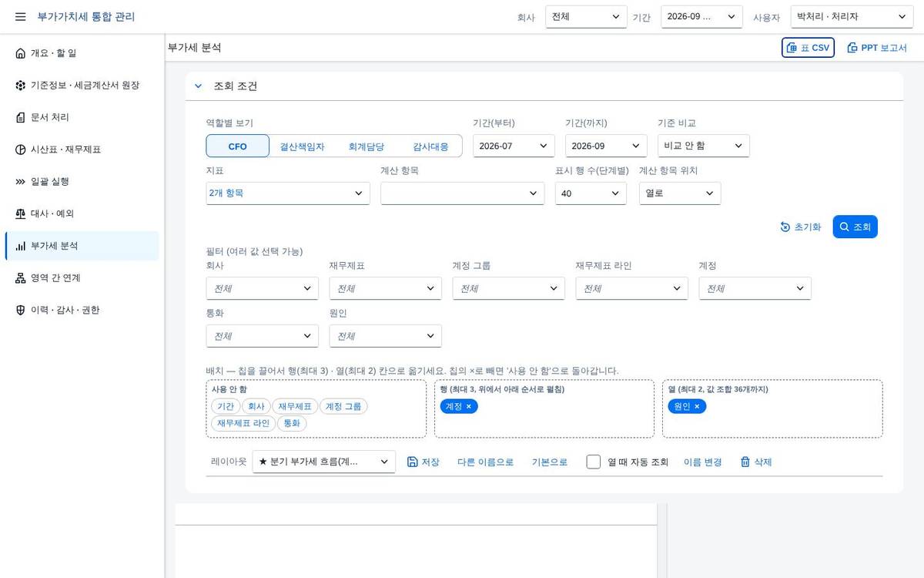Click the table icon in 표 CSV button
Image resolution: width=924 pixels, height=578 pixels.
[x=792, y=48]
